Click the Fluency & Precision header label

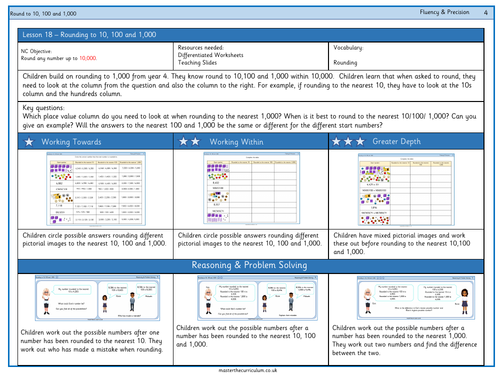click(444, 12)
